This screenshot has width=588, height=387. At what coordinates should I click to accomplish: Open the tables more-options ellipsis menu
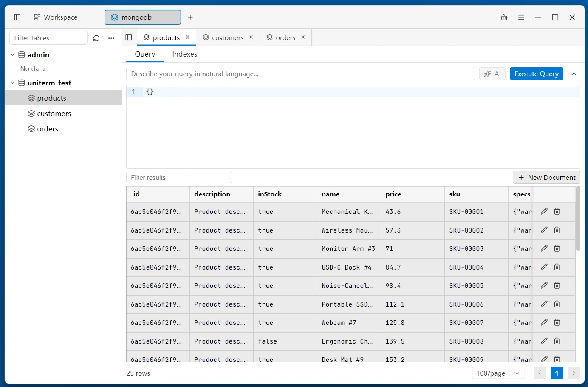coord(111,38)
